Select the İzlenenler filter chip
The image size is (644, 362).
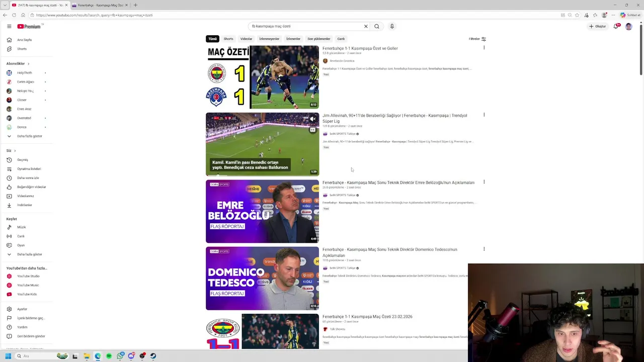(293, 39)
